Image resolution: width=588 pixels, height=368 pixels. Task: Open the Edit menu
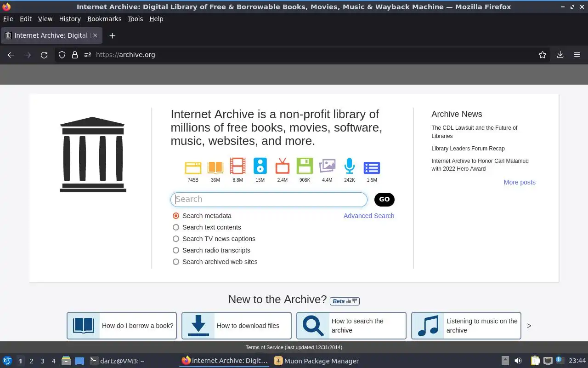26,19
